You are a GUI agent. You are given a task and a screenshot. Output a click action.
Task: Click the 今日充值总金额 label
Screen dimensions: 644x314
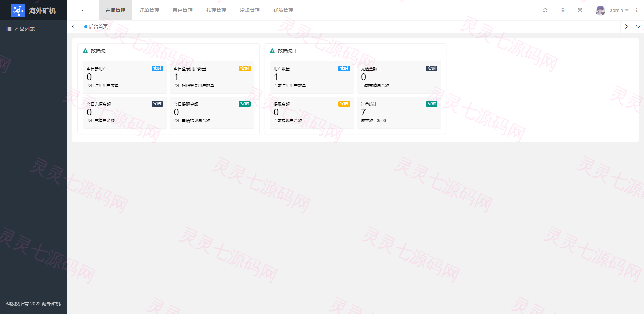coord(101,121)
